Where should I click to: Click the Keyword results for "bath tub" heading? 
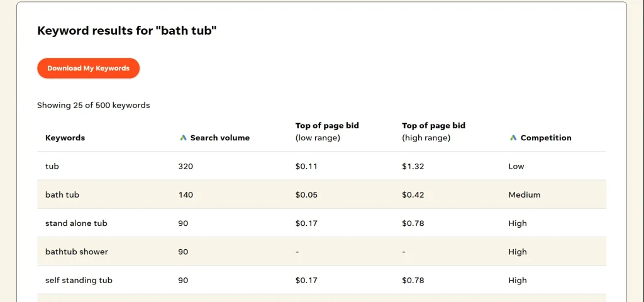click(126, 30)
